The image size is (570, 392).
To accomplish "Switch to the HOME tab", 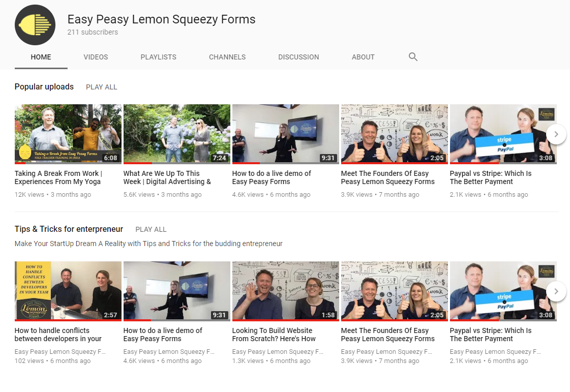I will click(41, 57).
